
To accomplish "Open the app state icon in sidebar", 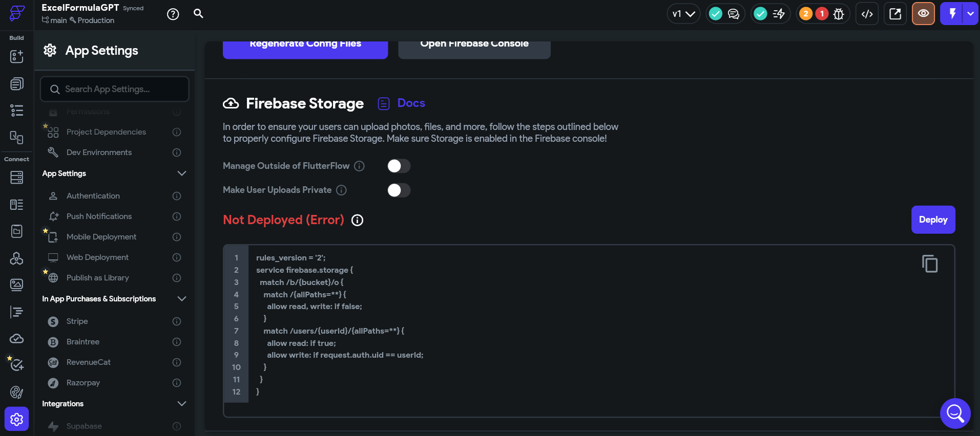I will tap(17, 231).
